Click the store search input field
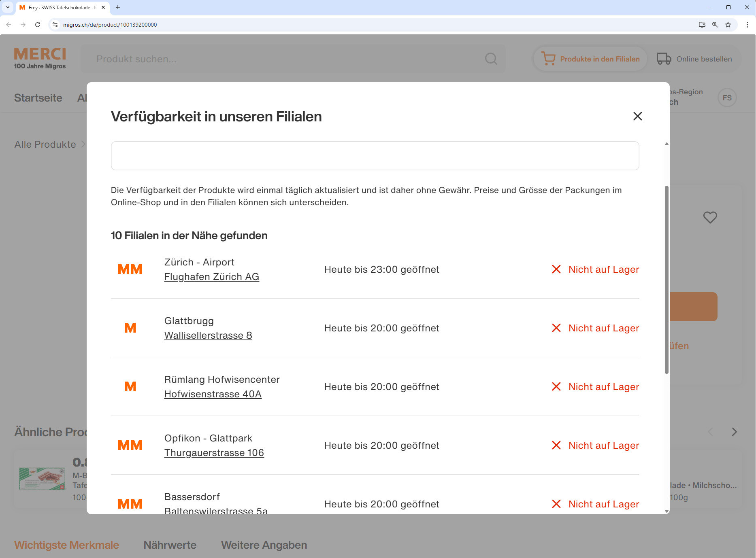 375,156
